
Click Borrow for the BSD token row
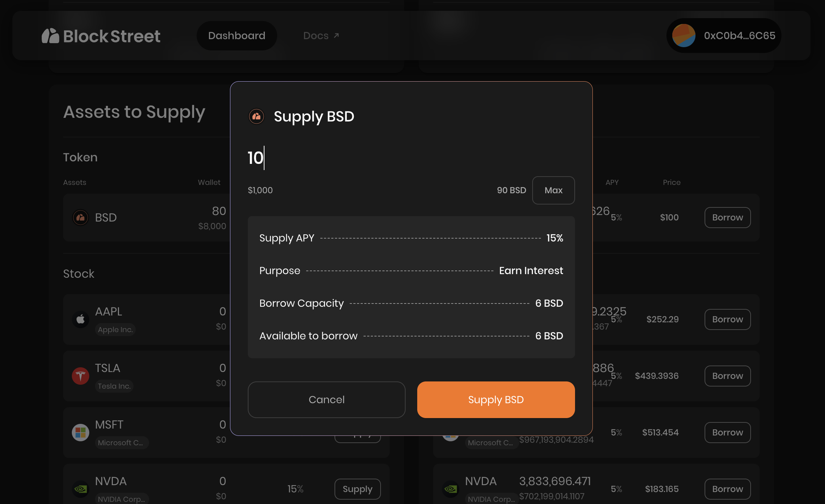[727, 218]
